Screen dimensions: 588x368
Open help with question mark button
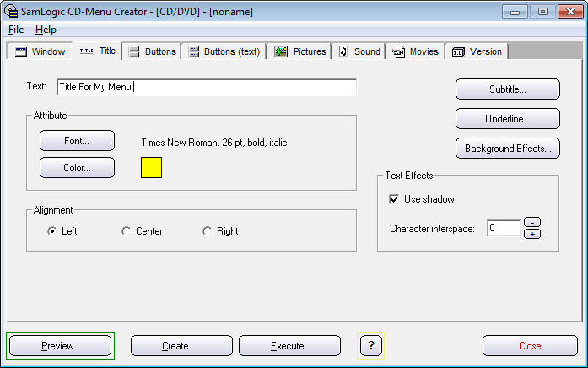click(x=371, y=345)
